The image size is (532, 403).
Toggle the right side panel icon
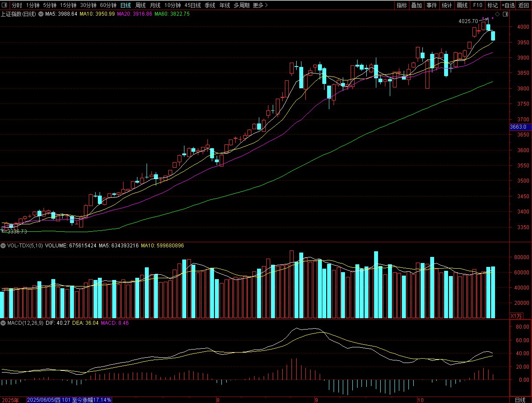coord(505,14)
